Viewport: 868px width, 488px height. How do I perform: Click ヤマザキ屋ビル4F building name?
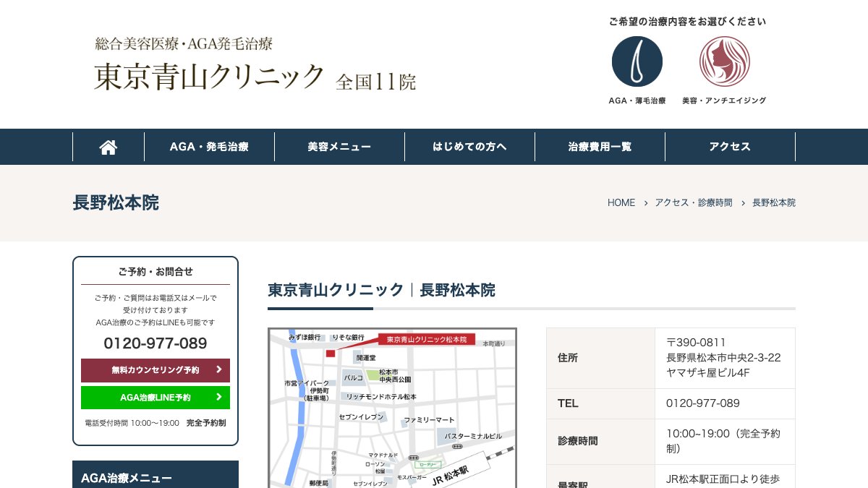coord(708,373)
